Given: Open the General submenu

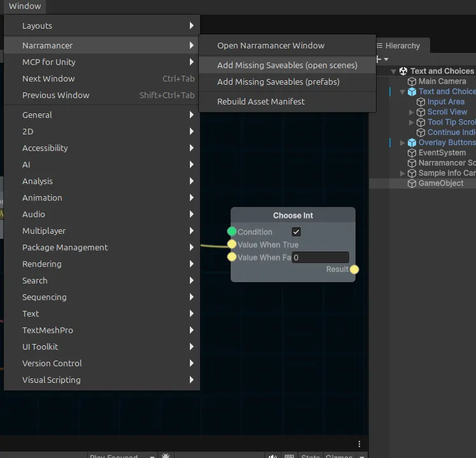Looking at the screenshot, I should click(102, 115).
